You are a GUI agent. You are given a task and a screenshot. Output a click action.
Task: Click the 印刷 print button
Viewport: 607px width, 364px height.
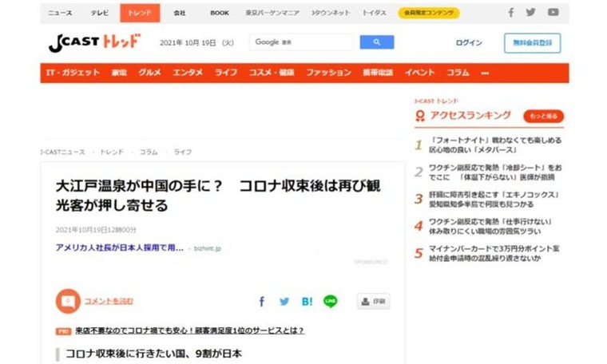pyautogui.click(x=373, y=302)
